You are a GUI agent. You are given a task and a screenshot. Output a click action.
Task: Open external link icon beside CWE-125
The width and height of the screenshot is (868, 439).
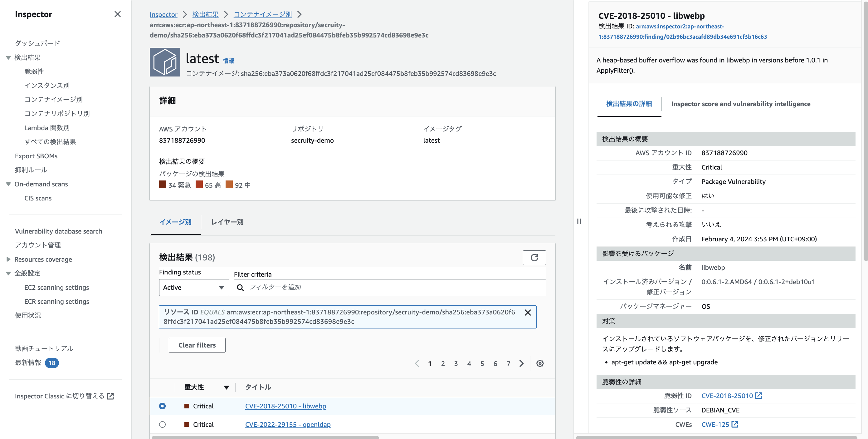(735, 424)
